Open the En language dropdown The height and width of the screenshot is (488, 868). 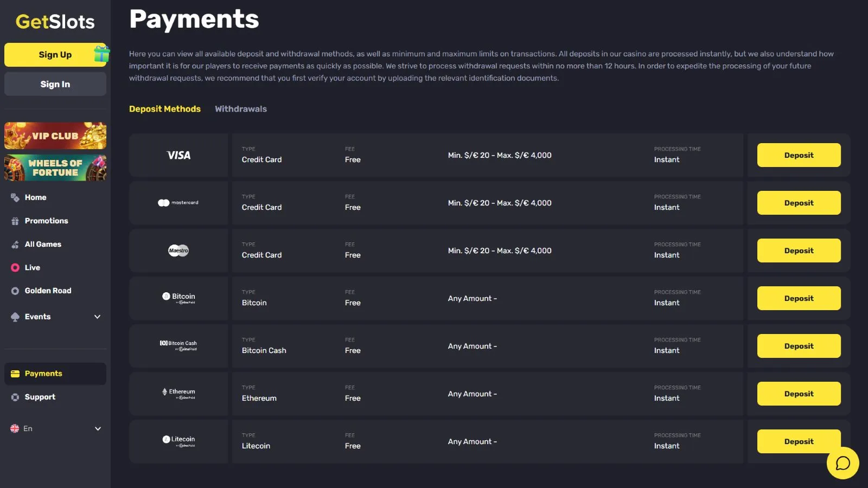click(55, 428)
